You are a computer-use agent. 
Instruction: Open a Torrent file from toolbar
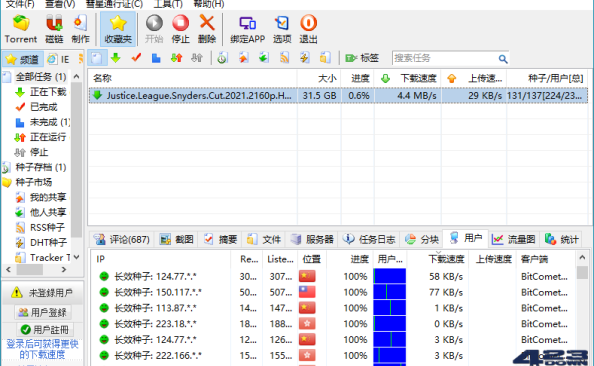[x=21, y=29]
